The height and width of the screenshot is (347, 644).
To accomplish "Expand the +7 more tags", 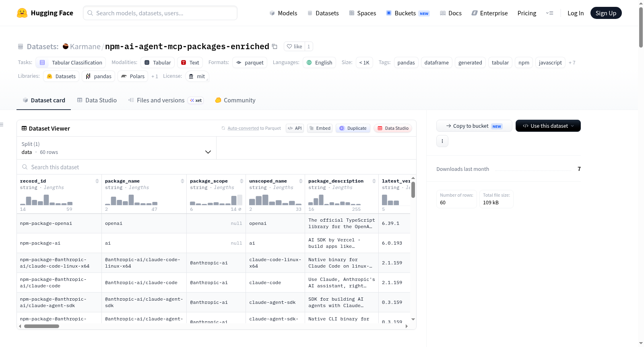I will 572,62.
